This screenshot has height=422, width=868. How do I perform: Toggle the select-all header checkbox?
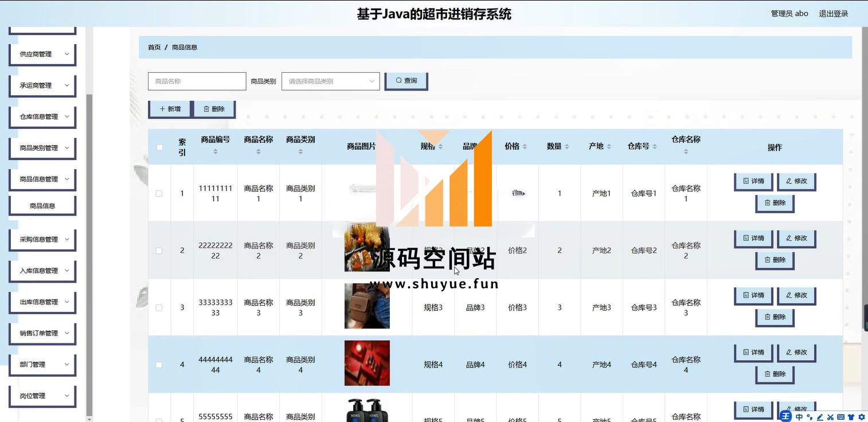(x=159, y=147)
